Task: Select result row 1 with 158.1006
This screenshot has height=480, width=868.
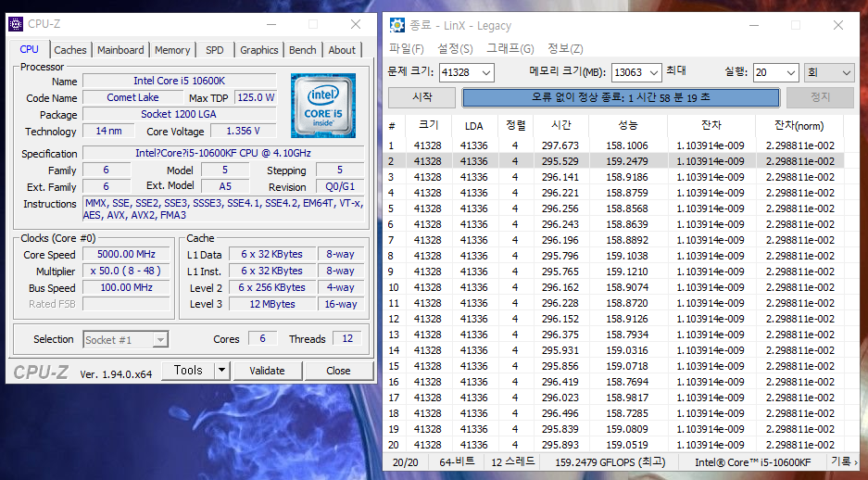Action: [614, 145]
